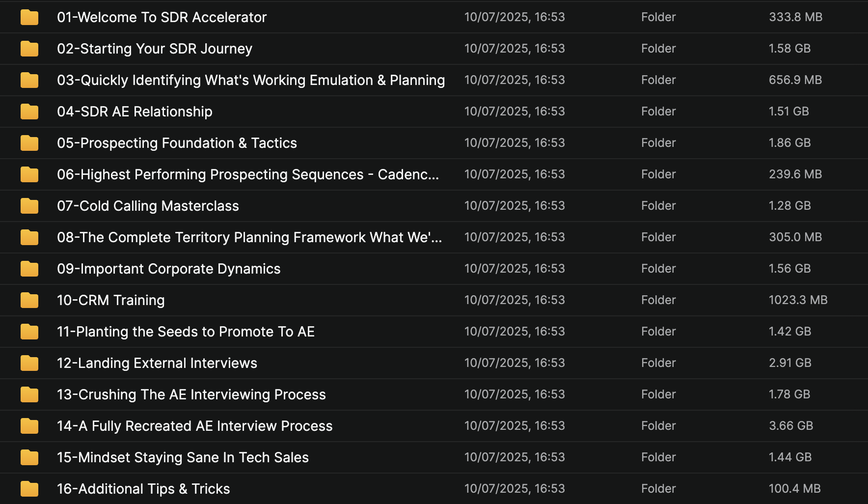This screenshot has height=504, width=868.
Task: Click folder icon beside 04-SDR AE Relationship
Action: click(29, 112)
